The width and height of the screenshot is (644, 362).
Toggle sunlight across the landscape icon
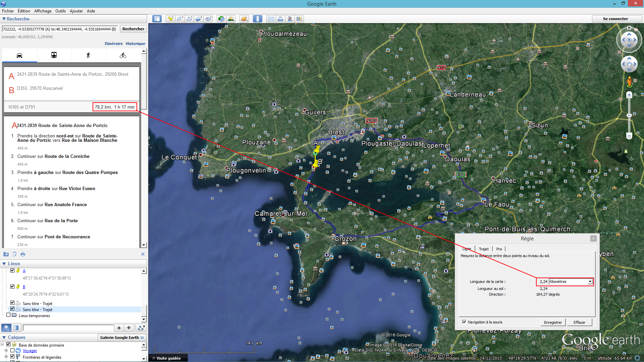[231, 19]
